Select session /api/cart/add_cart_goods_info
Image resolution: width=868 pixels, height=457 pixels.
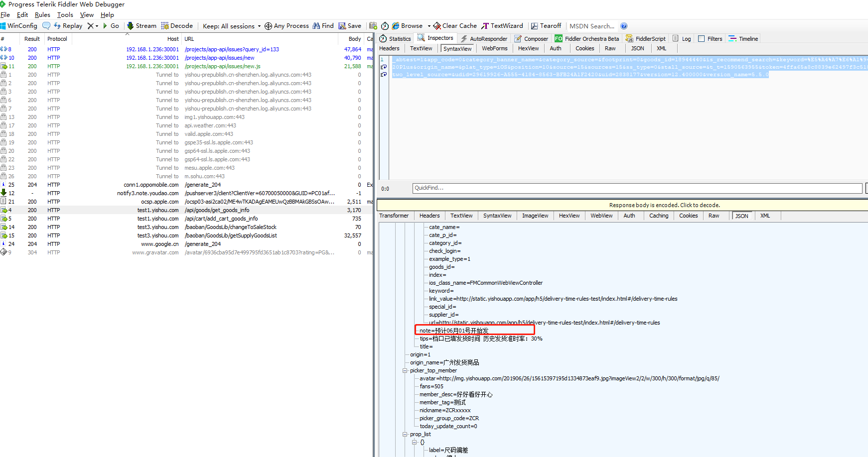[185, 219]
